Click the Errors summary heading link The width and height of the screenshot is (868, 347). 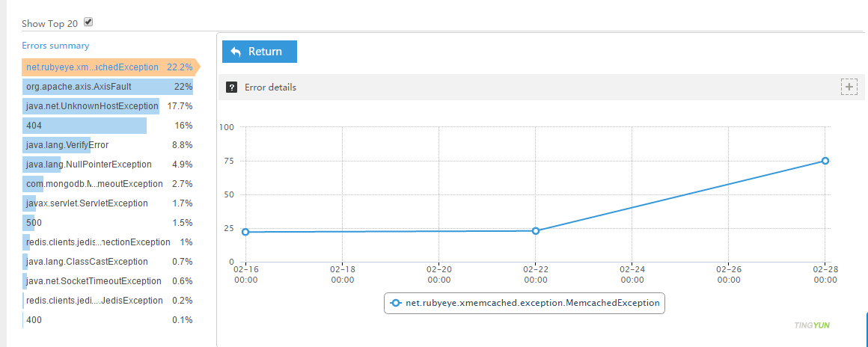pos(55,46)
